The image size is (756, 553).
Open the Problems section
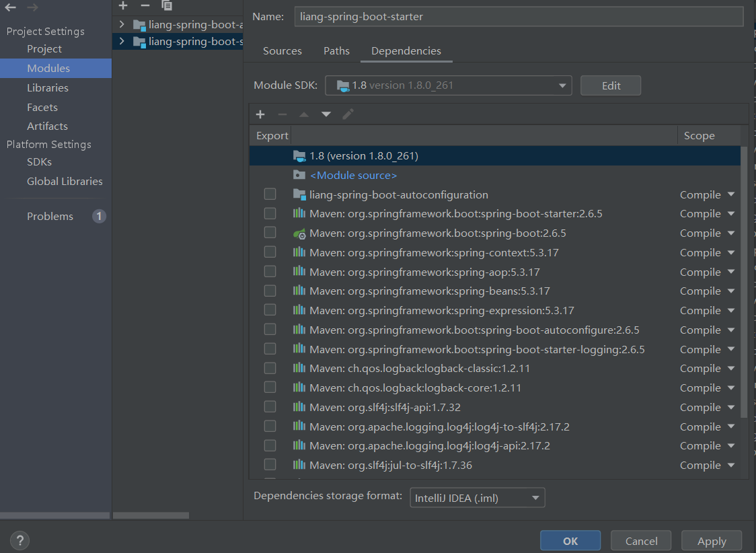(50, 216)
